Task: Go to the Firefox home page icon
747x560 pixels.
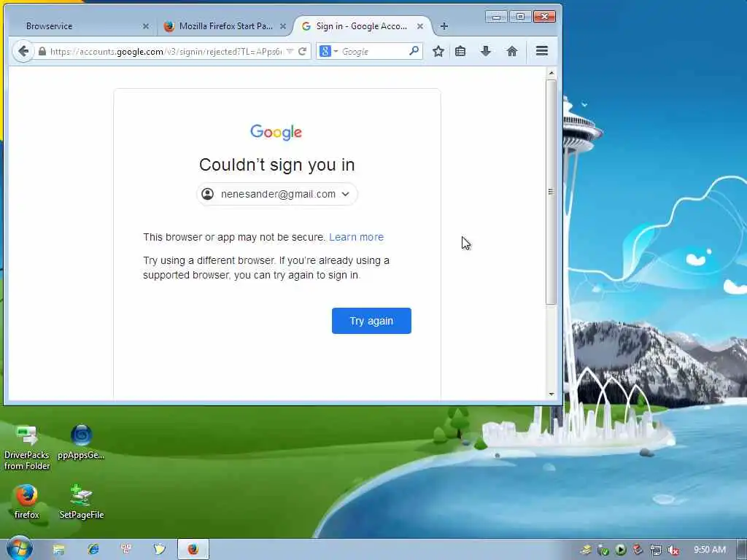Action: (511, 52)
